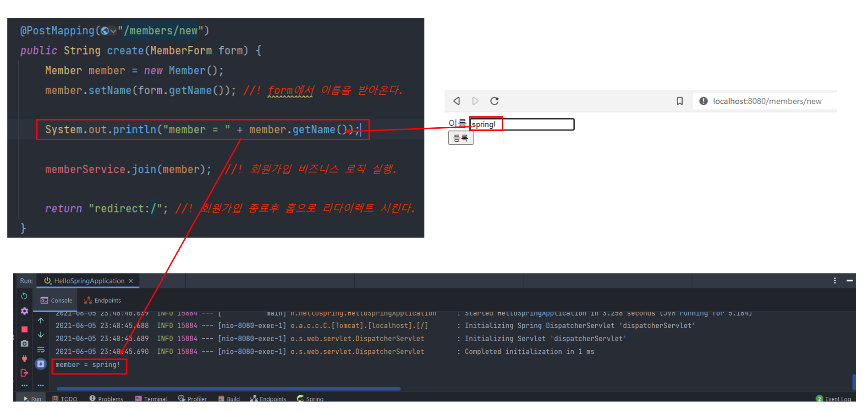Click the red Exit icon in Run sidebar
868x413 pixels.
point(24,373)
